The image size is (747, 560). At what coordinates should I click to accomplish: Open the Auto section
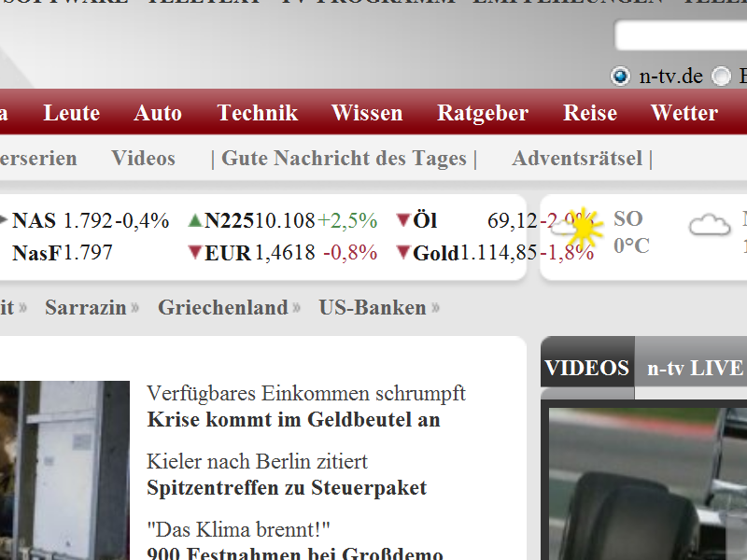tap(158, 113)
